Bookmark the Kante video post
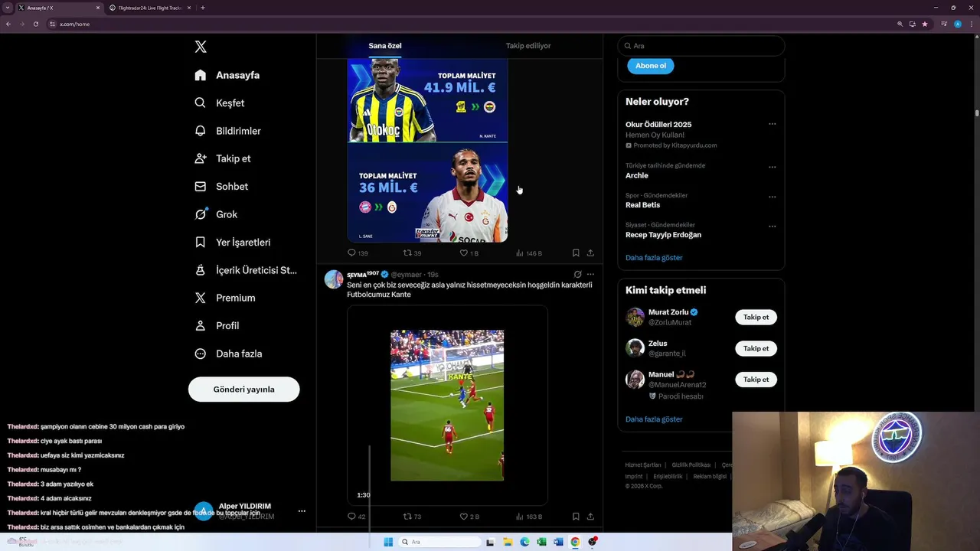This screenshot has width=980, height=551. click(576, 517)
